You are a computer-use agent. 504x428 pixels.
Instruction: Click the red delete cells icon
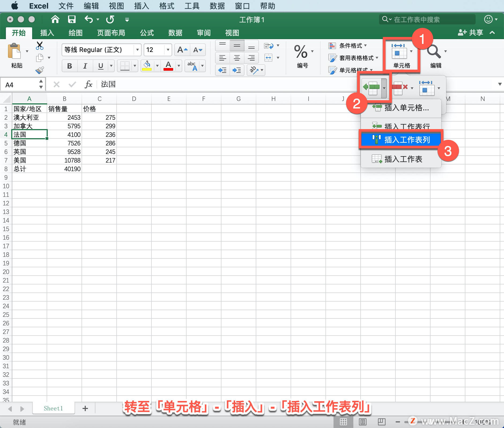[399, 87]
